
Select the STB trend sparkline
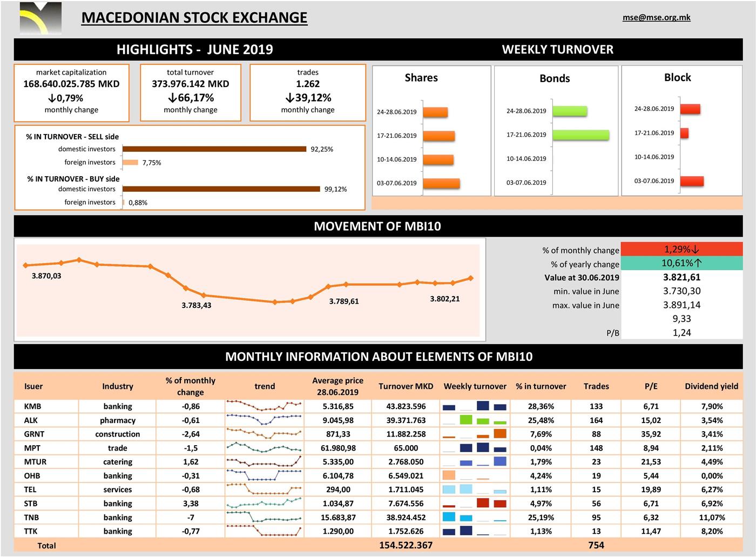(x=264, y=503)
